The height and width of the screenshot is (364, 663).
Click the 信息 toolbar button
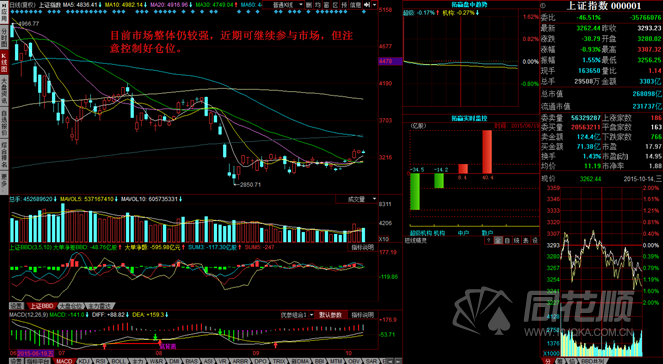coord(356,5)
